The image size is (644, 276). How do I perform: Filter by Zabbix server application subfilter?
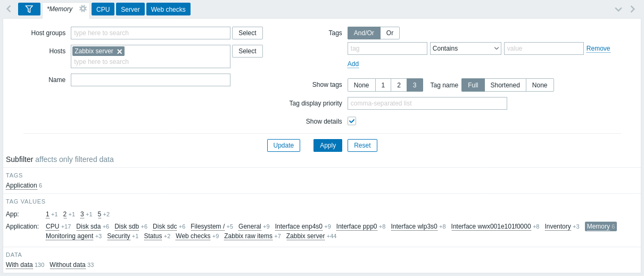[306, 236]
